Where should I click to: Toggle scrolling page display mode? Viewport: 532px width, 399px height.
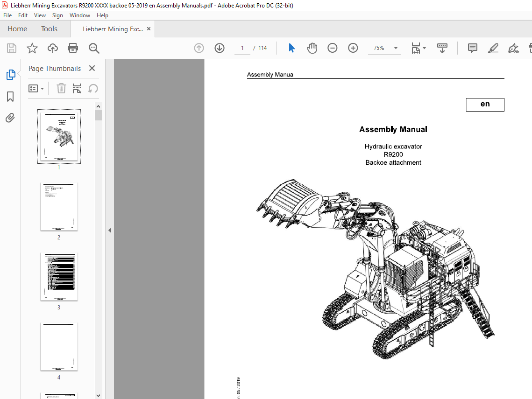pyautogui.click(x=442, y=48)
